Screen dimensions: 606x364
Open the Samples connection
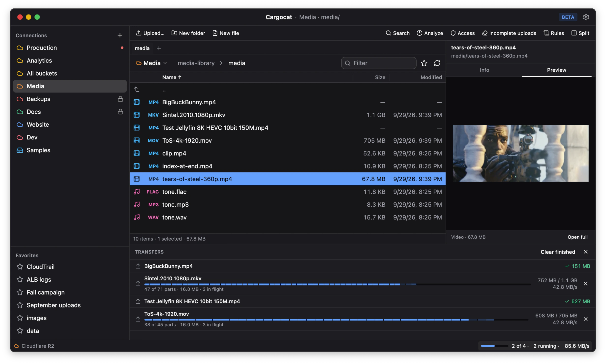[x=70, y=150]
